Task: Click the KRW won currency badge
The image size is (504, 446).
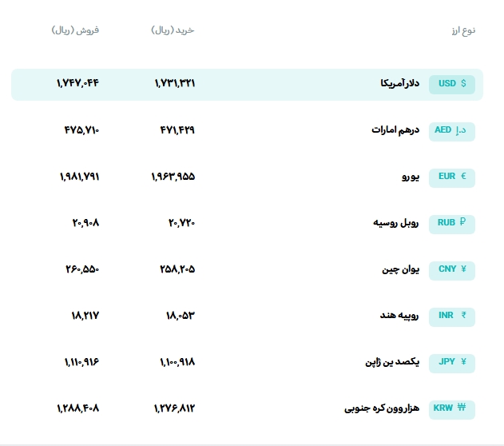Action: 452,409
